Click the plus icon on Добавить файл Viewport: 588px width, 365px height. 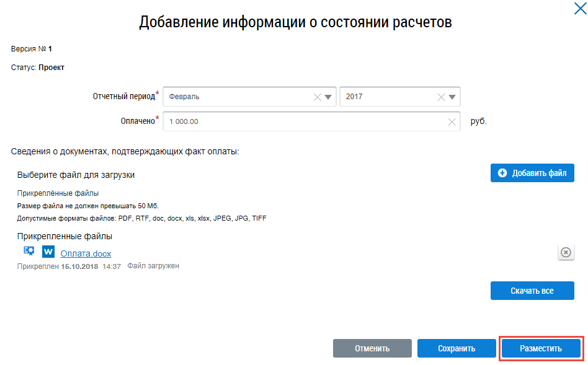pos(502,173)
